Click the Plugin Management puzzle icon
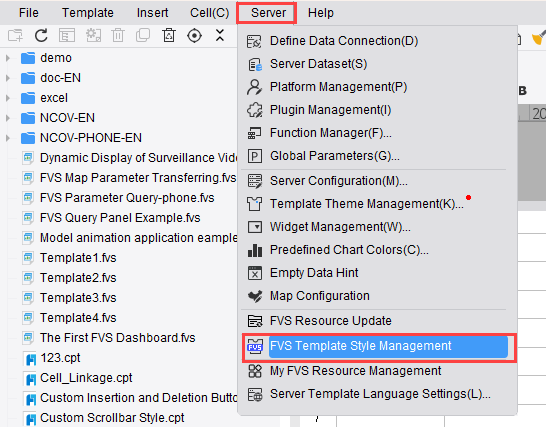Image resolution: width=546 pixels, height=427 pixels. (x=255, y=110)
